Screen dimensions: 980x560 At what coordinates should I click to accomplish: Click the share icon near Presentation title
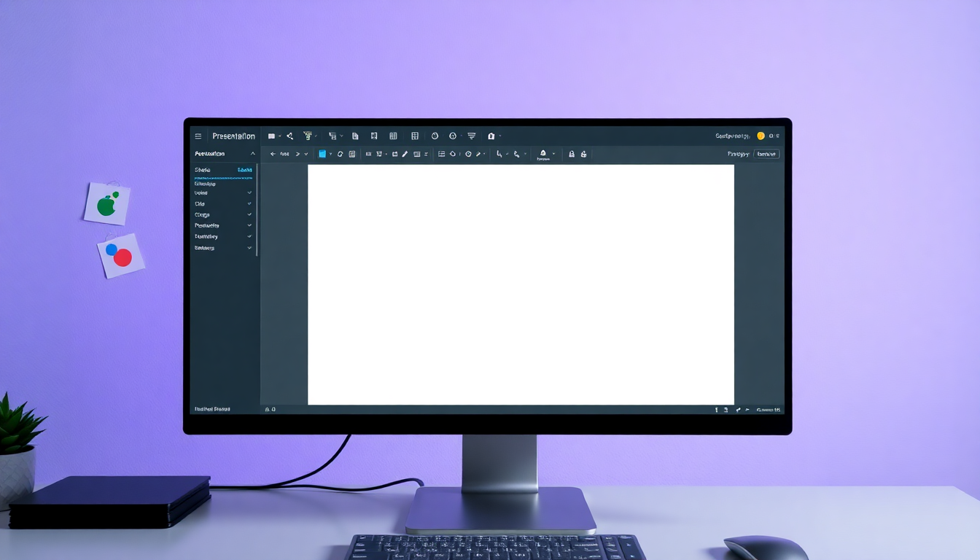[289, 136]
